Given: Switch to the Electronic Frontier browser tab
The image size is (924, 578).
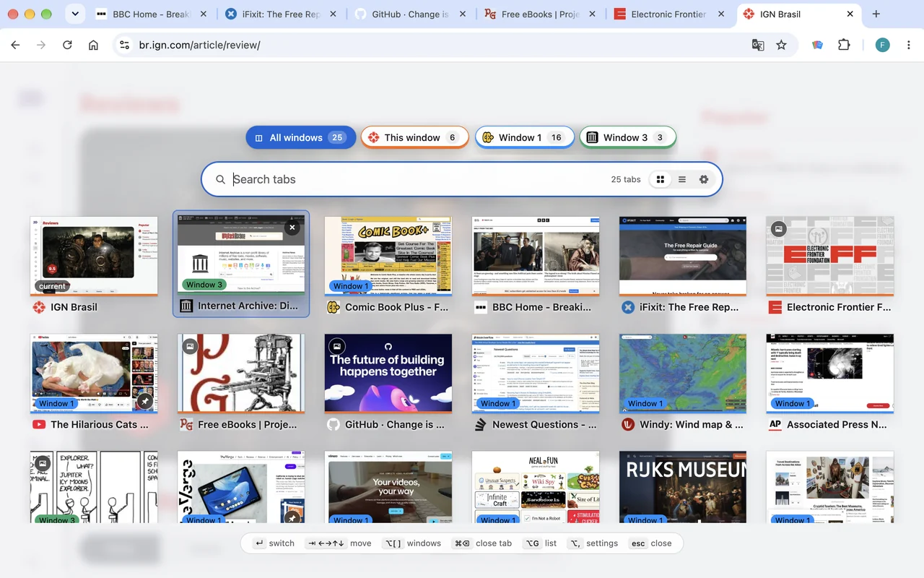Looking at the screenshot, I should click(668, 14).
